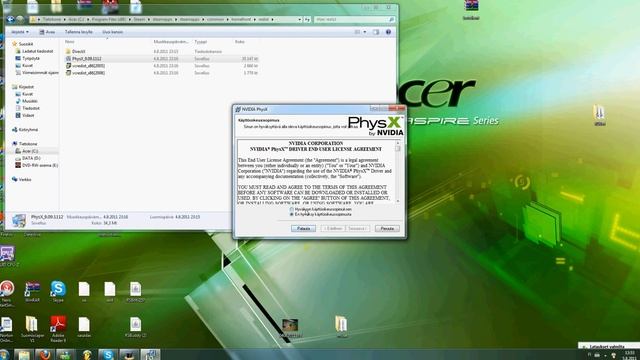The width and height of the screenshot is (640, 360).
Task: Click Tallenna levylle in Explorer toolbar
Action: [78, 32]
